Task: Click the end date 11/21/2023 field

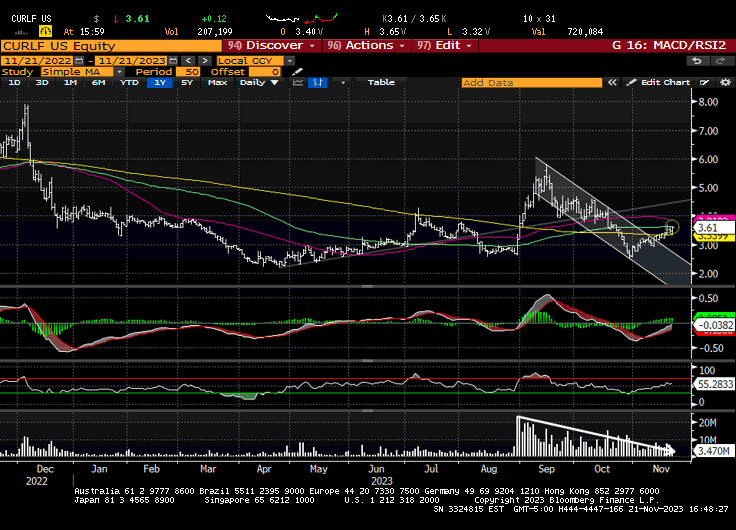Action: (x=132, y=61)
